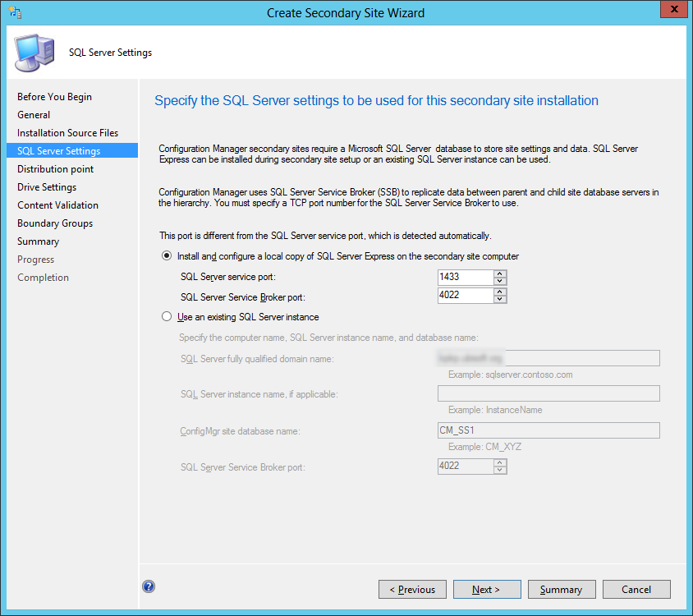Click the SQL Server service port field
The image size is (693, 616).
click(x=466, y=277)
